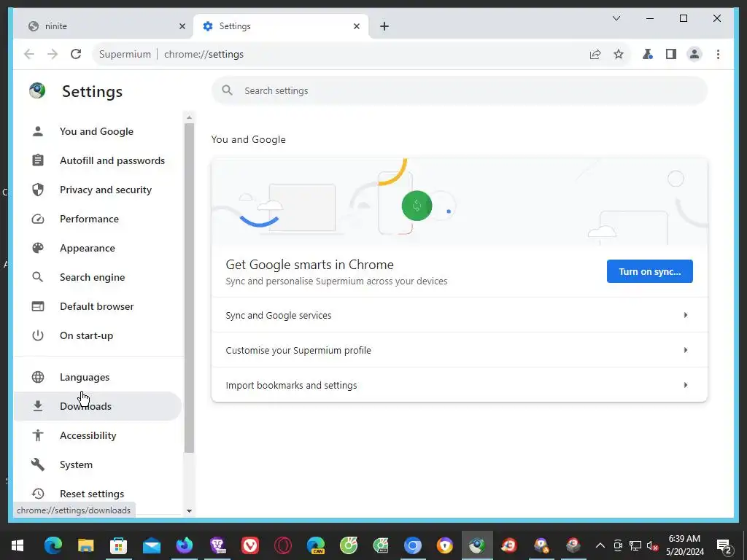Open the notification center icon
This screenshot has height=560, width=747.
724,545
